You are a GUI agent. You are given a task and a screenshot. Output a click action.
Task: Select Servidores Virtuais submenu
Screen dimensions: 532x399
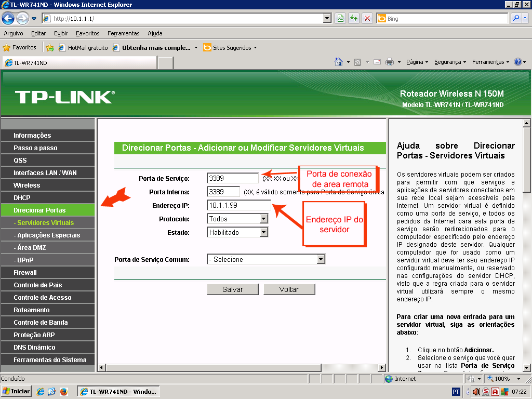(x=48, y=222)
